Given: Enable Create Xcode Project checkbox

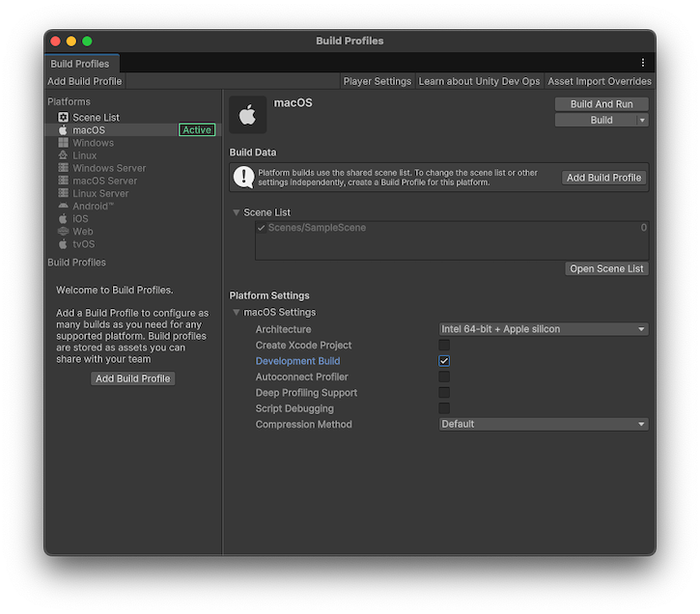Looking at the screenshot, I should [444, 346].
